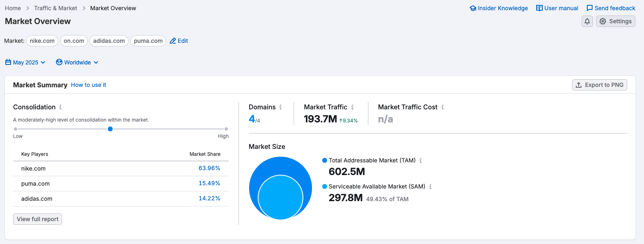Open Traffic & Market breadcrumb
Image resolution: width=644 pixels, height=244 pixels.
(x=56, y=8)
